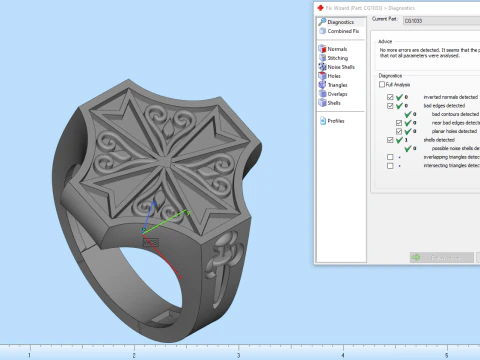This screenshot has height=360, width=480.
Task: Click the Holes icon
Action: pos(322,76)
